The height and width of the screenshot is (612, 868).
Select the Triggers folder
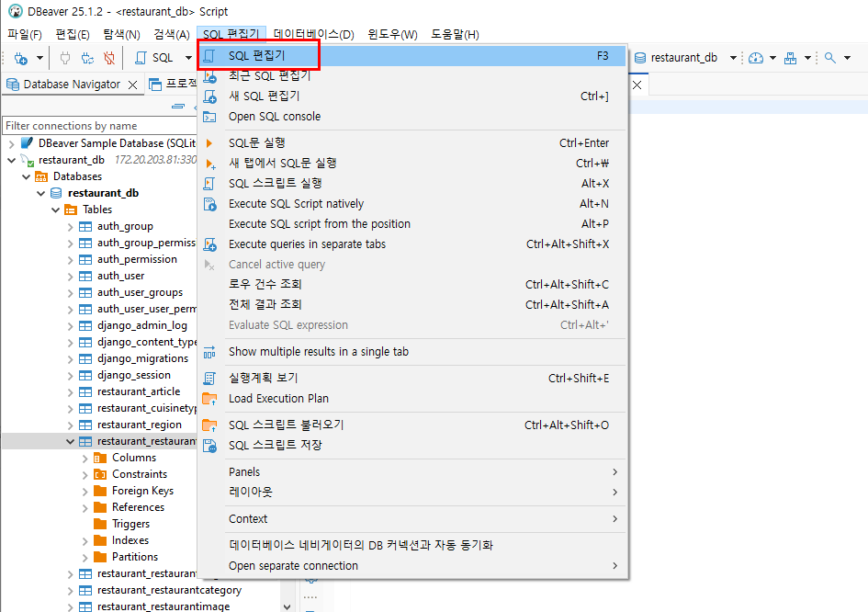pos(130,524)
